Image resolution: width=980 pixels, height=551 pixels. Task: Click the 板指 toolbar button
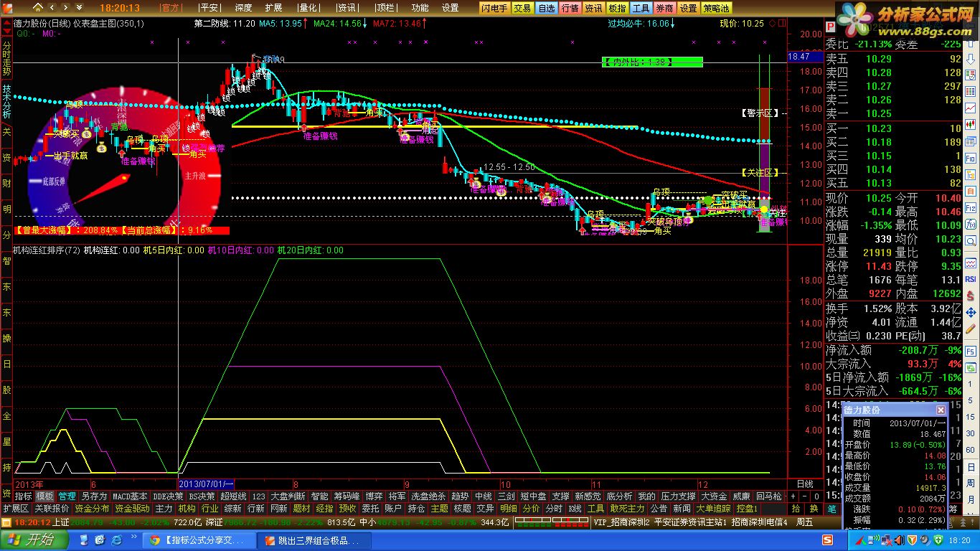point(617,8)
